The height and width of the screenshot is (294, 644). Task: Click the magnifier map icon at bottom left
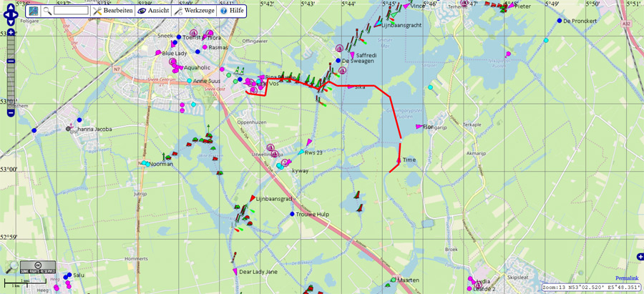[x=12, y=267]
